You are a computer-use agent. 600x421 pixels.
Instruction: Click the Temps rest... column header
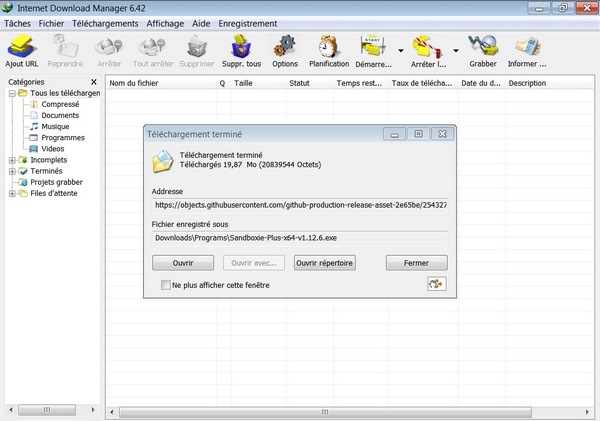click(361, 83)
